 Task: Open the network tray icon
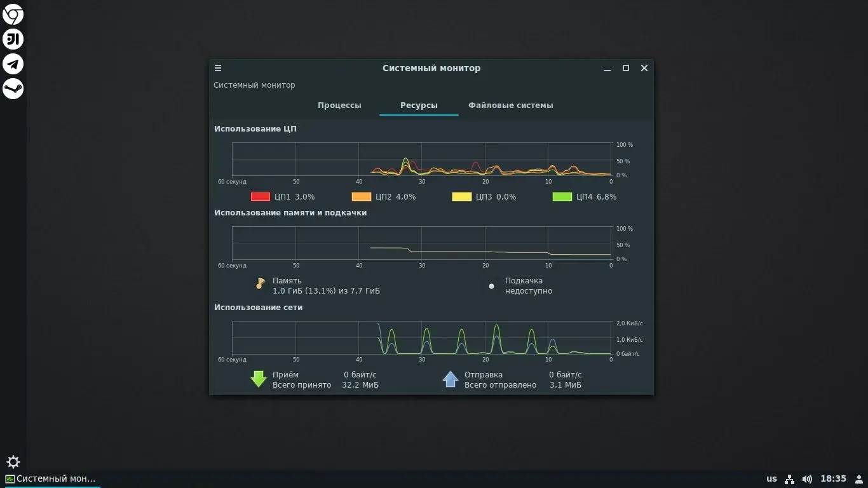(x=789, y=478)
